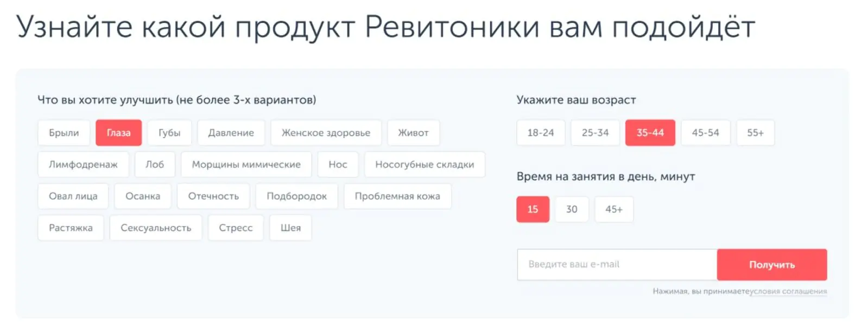
Task: Pick the Живот option
Action: tap(413, 133)
